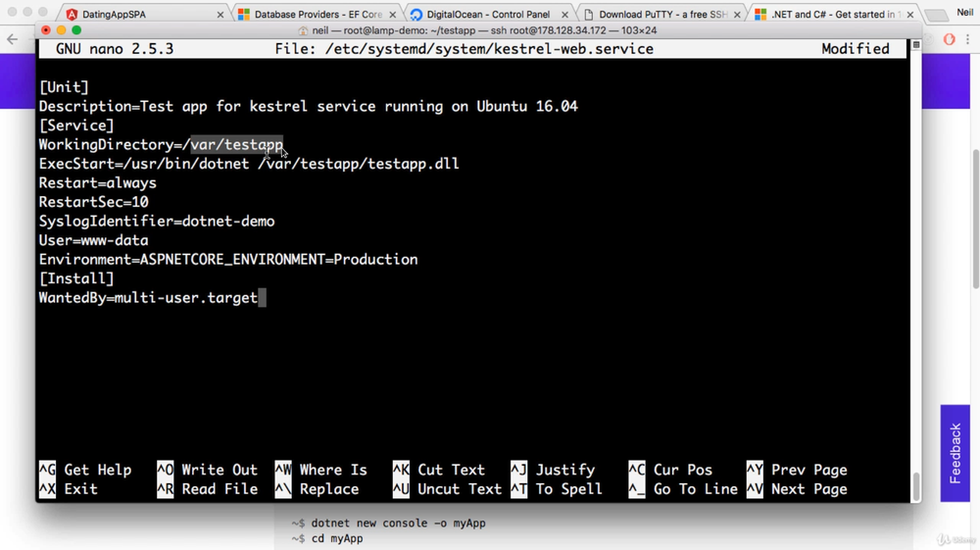Click the ^Y Prev Page shortcut
980x550 pixels.
(796, 470)
